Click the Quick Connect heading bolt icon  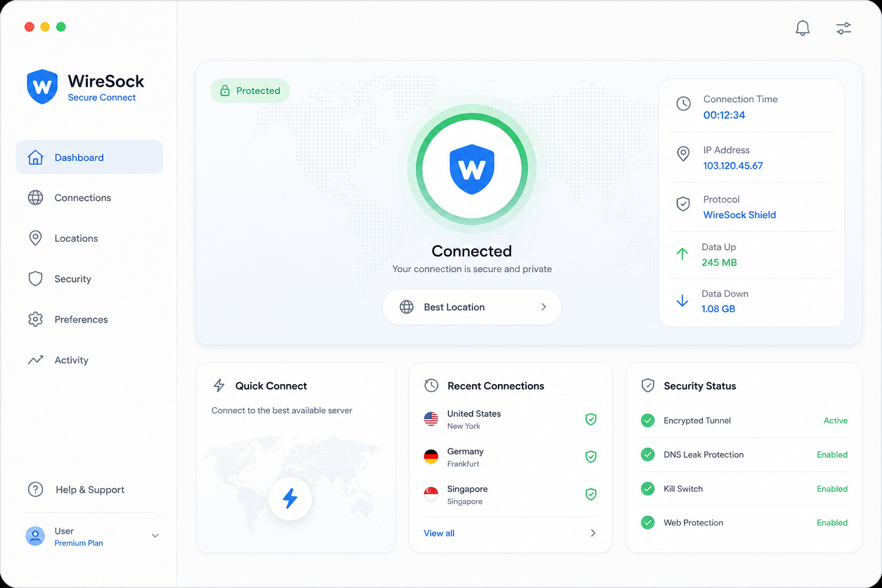click(x=219, y=385)
